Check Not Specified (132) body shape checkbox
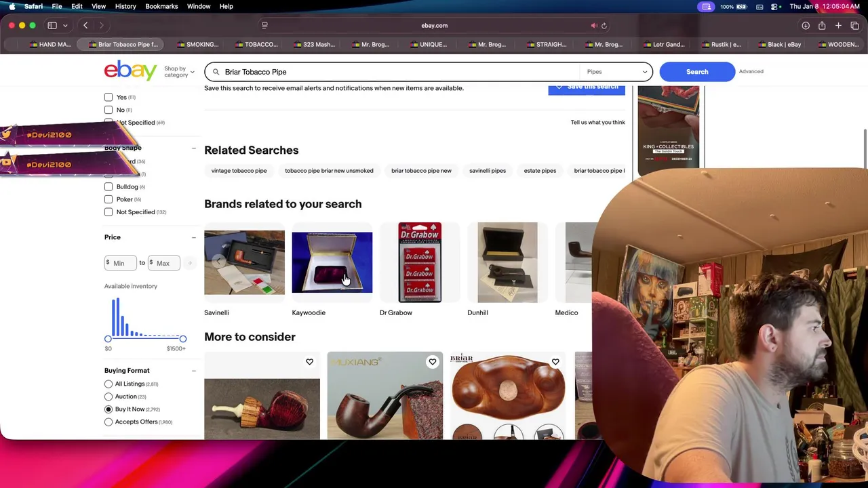This screenshot has height=488, width=868. [x=108, y=212]
